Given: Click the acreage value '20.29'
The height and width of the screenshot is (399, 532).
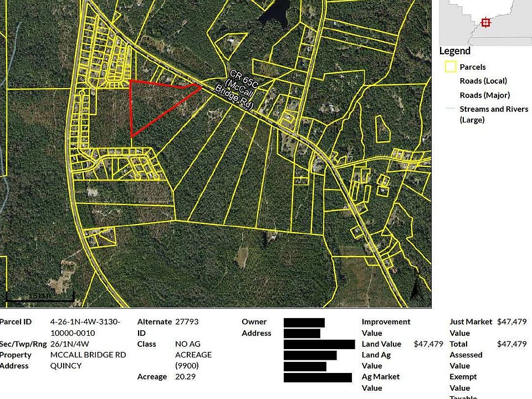Looking at the screenshot, I should [x=186, y=377].
